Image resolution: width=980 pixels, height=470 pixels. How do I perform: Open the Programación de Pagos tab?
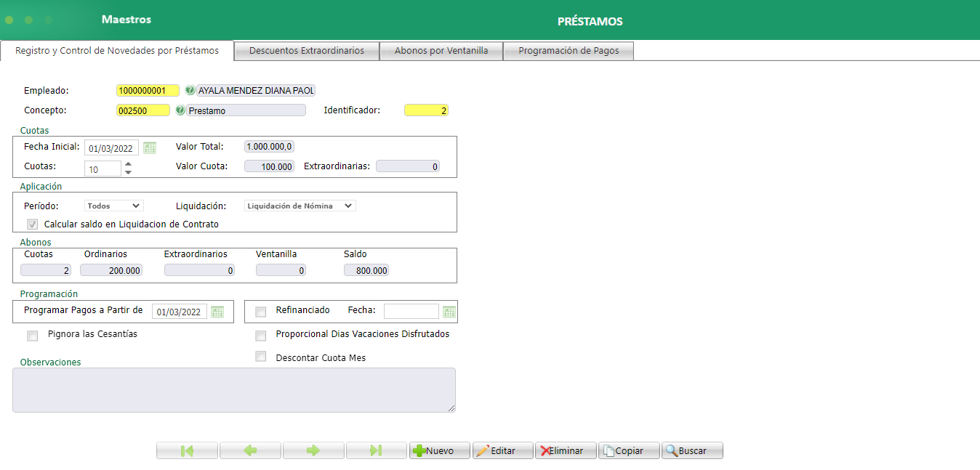[569, 50]
